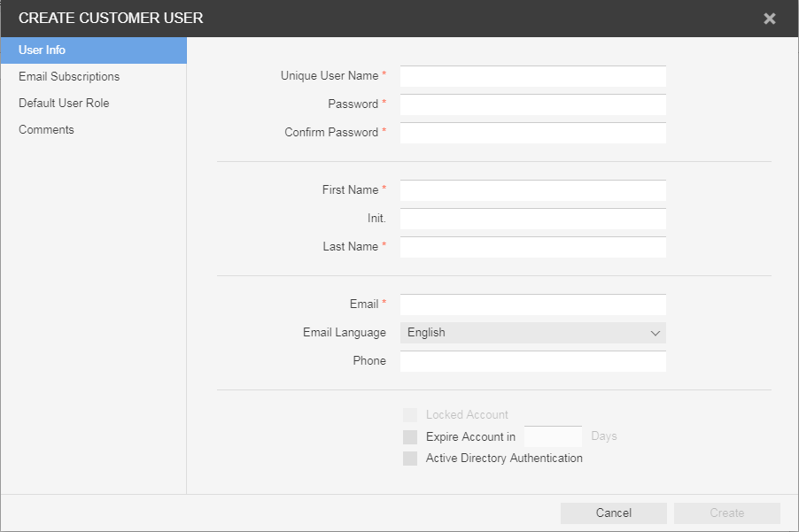Go to the Comments section
Viewport: 799px width, 532px height.
point(46,130)
